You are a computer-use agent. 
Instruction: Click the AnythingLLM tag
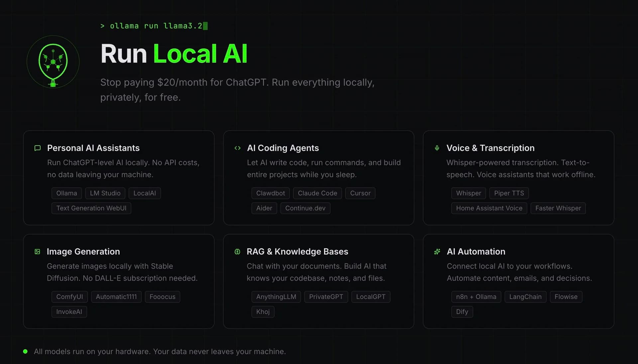276,297
